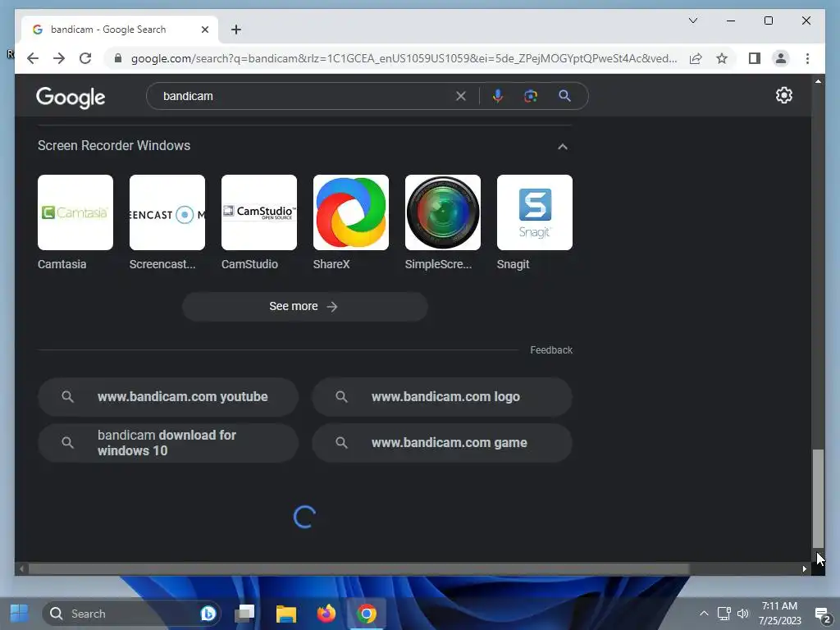
Task: Search bandicam download for windows 10
Action: (x=168, y=443)
